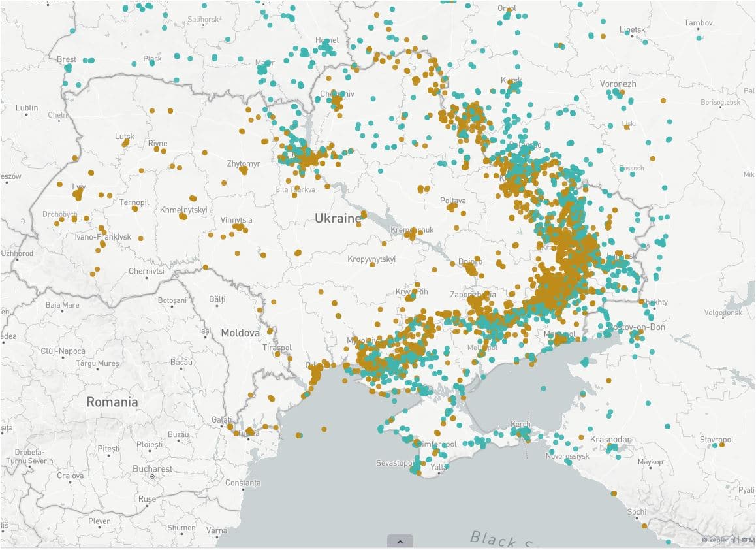Click the Chernivtsi city label
This screenshot has height=550, width=756.
coord(146,271)
